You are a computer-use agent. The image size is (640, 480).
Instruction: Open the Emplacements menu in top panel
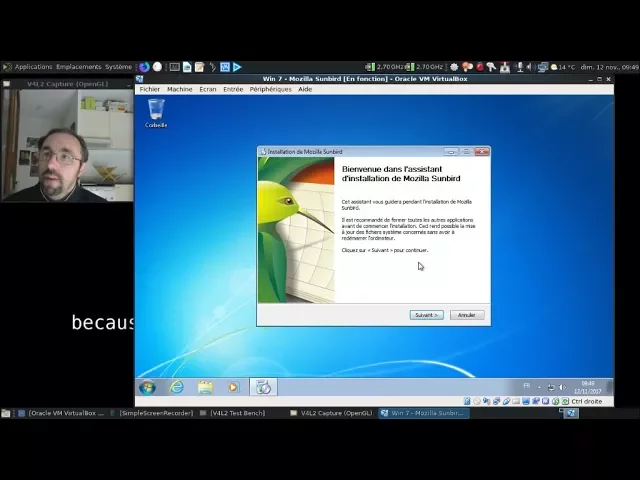click(79, 67)
